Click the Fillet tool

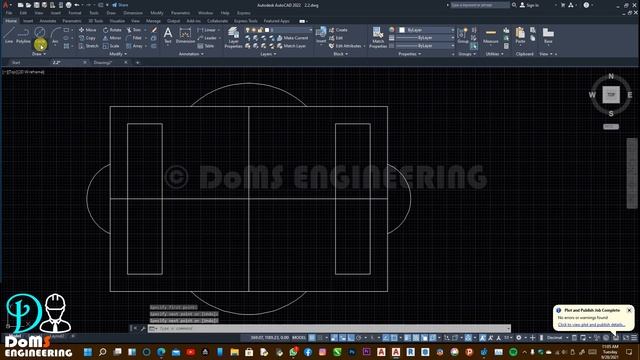click(x=134, y=38)
